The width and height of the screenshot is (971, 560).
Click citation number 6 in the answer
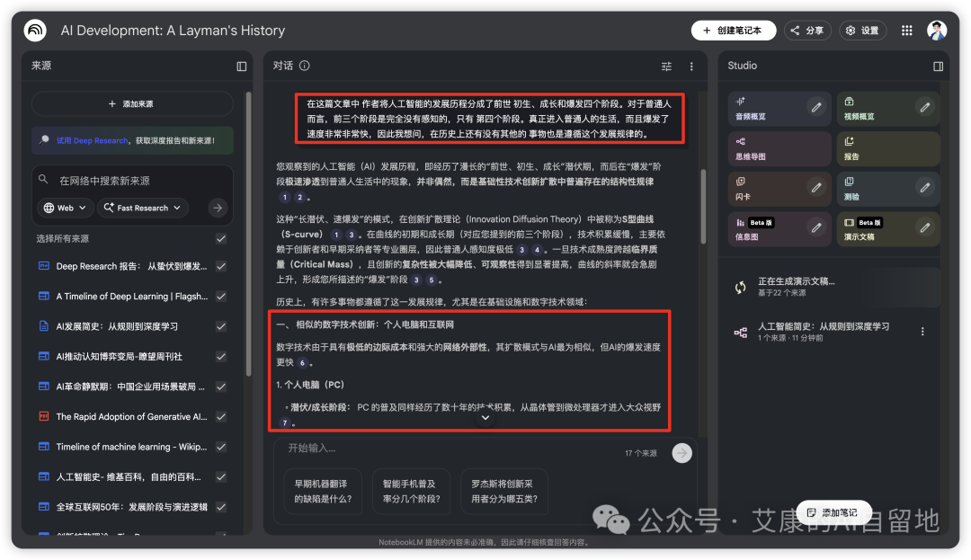[302, 362]
